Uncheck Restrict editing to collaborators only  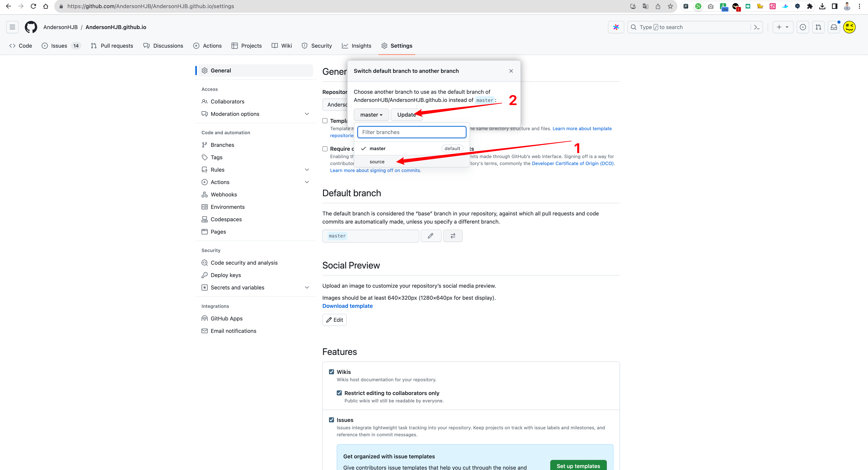[339, 393]
